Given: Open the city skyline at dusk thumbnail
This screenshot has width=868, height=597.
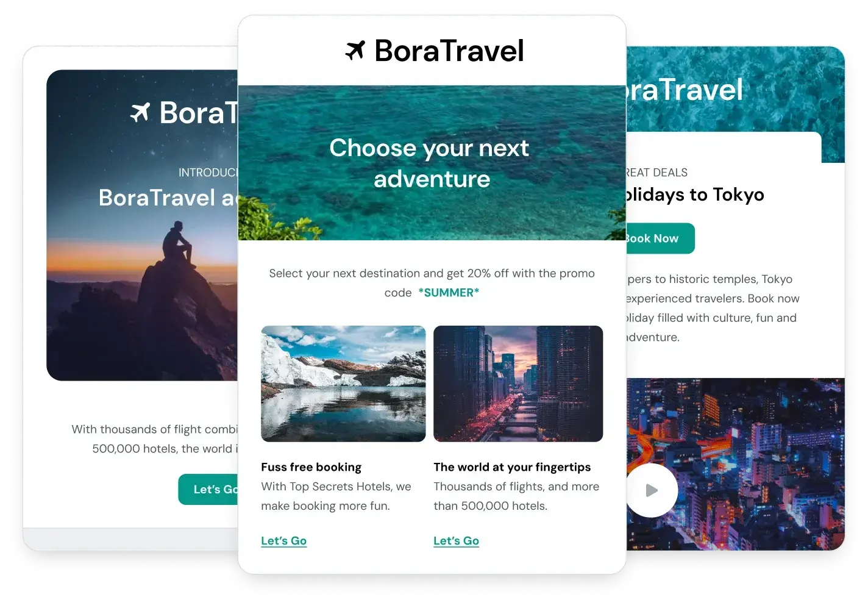Looking at the screenshot, I should point(518,384).
